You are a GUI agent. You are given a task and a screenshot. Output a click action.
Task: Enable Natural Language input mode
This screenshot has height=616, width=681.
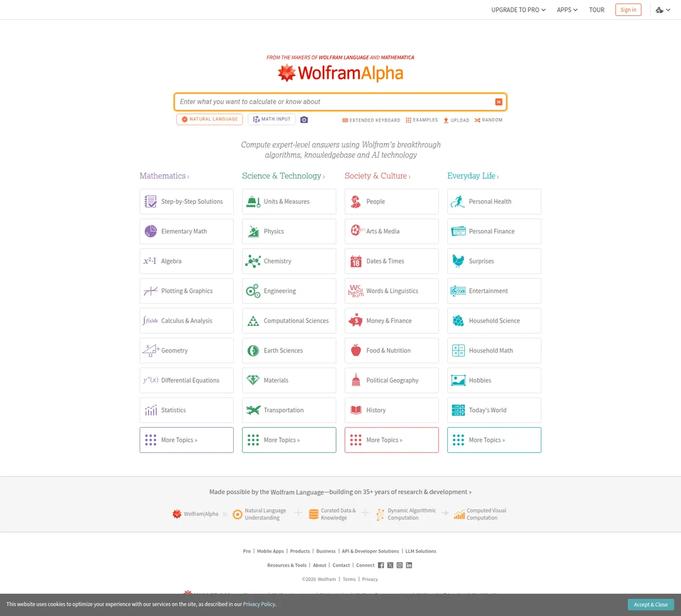coord(209,119)
